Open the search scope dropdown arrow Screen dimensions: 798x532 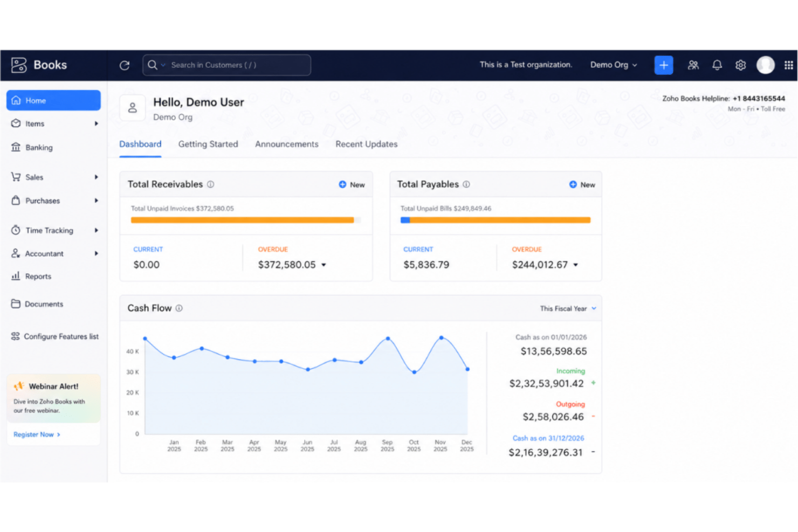[x=163, y=65]
